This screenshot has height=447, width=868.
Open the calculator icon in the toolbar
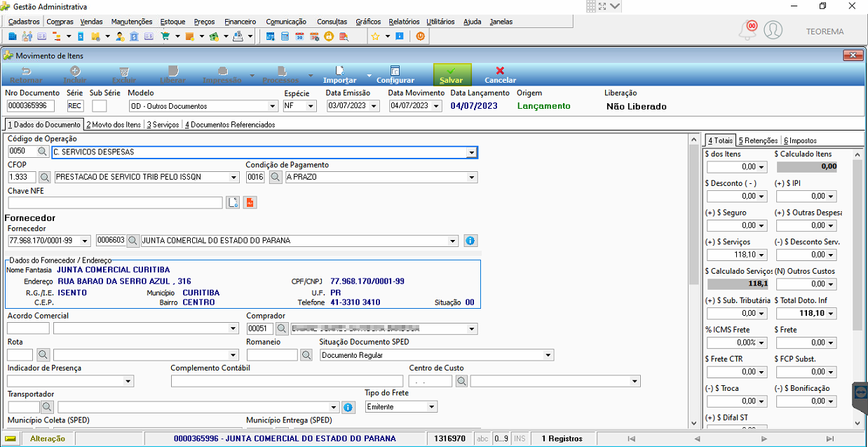[x=285, y=36]
